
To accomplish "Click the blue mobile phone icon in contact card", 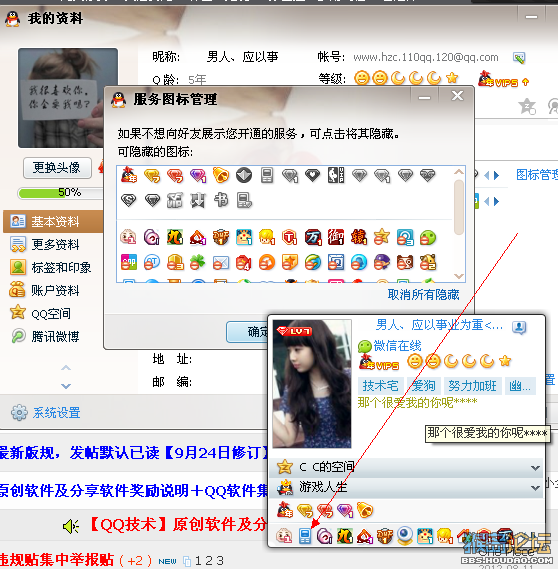I will point(305,536).
